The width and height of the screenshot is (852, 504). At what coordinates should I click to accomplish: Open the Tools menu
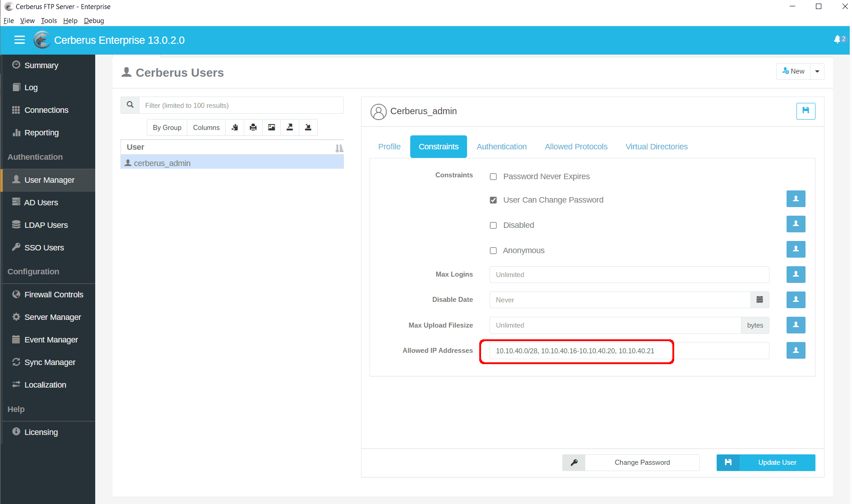click(x=49, y=21)
